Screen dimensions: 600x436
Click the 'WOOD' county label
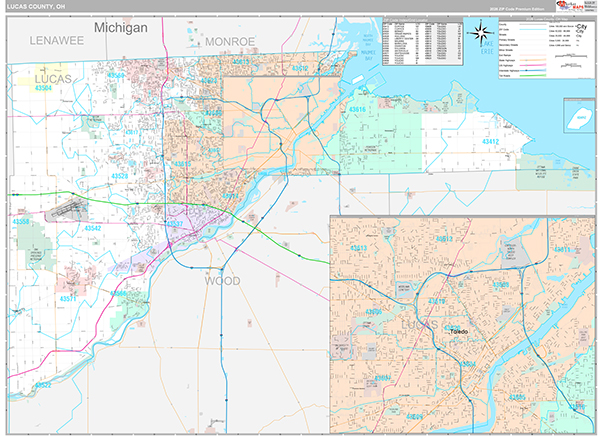tap(222, 281)
